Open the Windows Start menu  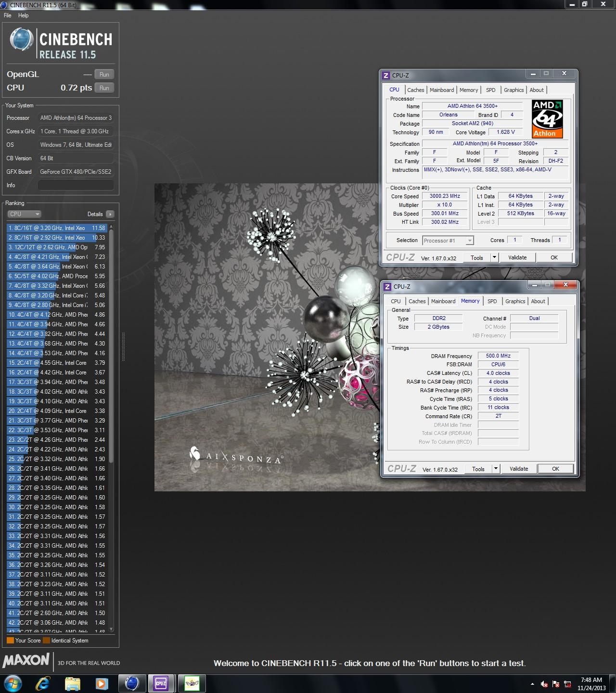pos(13,683)
